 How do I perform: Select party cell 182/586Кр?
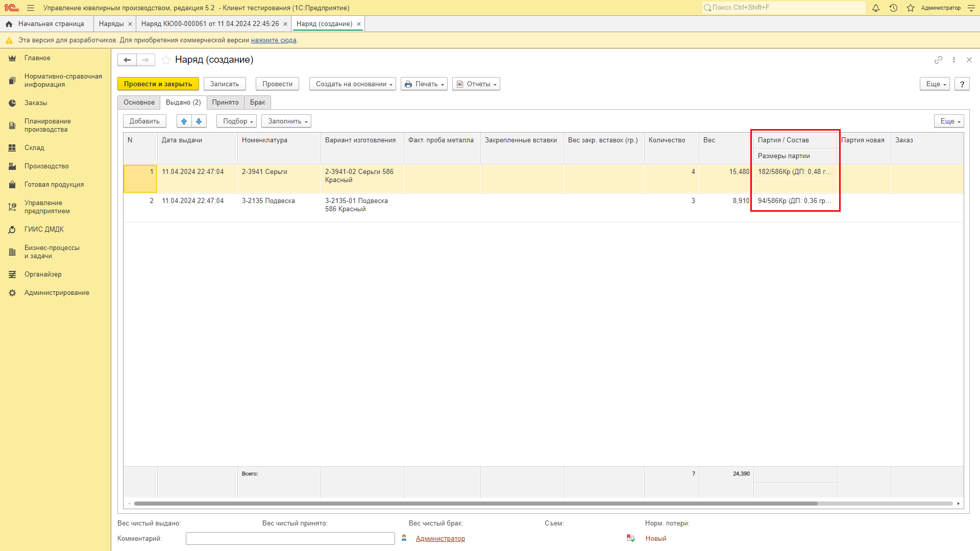795,172
